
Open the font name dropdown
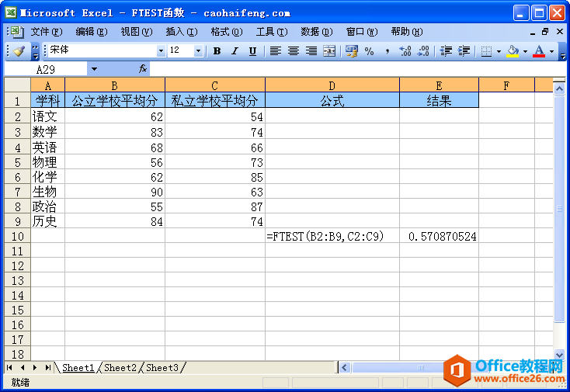click(161, 51)
